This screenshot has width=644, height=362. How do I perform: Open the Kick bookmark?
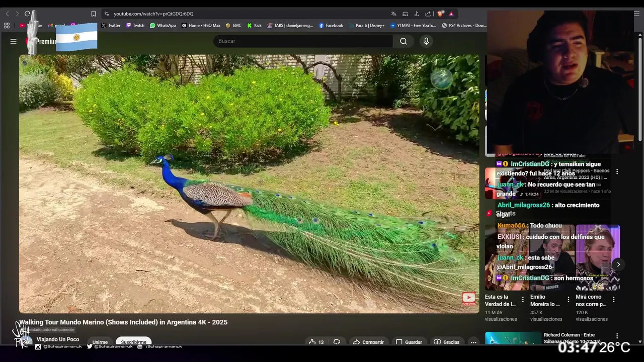pos(254,25)
